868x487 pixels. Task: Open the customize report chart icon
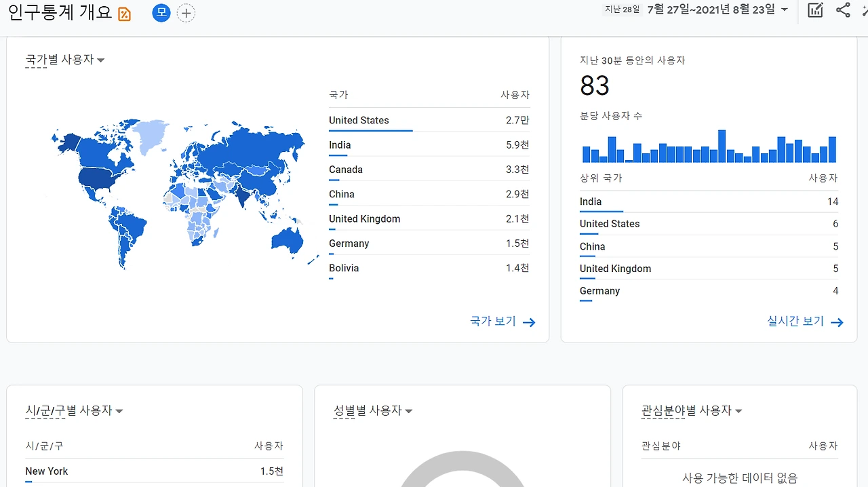(x=815, y=10)
